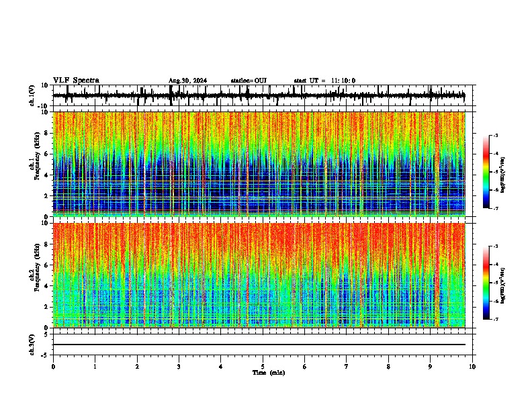This screenshot has width=532, height=411.
Task: Click the "ch.3(V)" axis label
Action: point(32,345)
